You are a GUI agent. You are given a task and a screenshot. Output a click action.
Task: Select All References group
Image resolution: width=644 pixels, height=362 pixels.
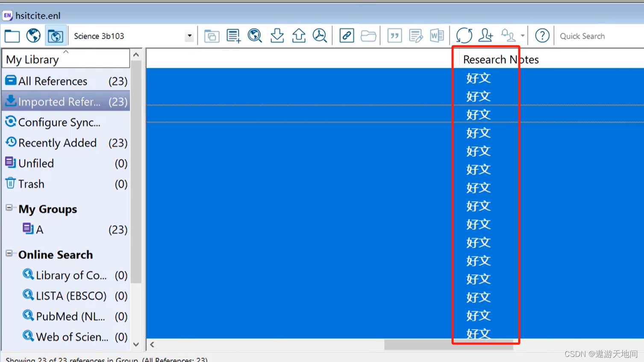click(66, 81)
